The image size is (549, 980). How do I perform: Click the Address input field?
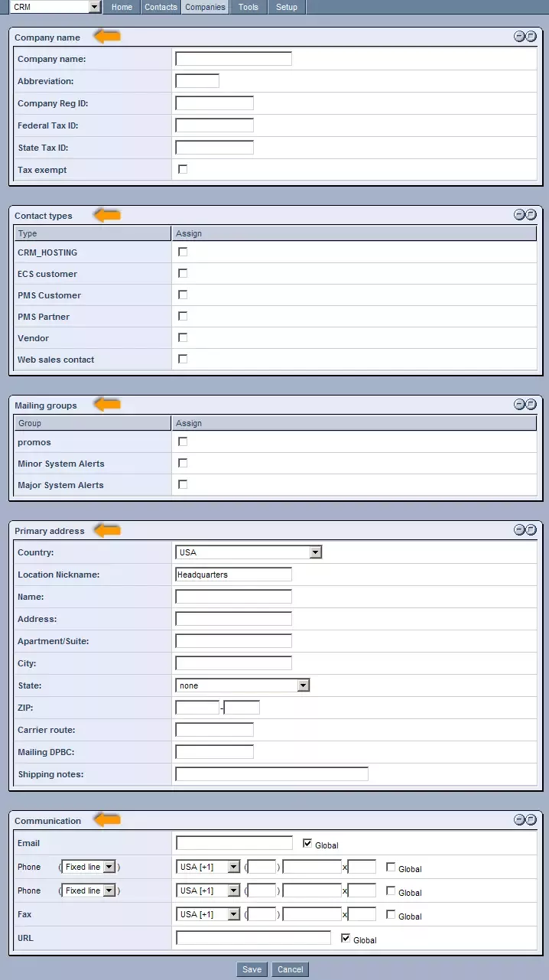(x=234, y=619)
